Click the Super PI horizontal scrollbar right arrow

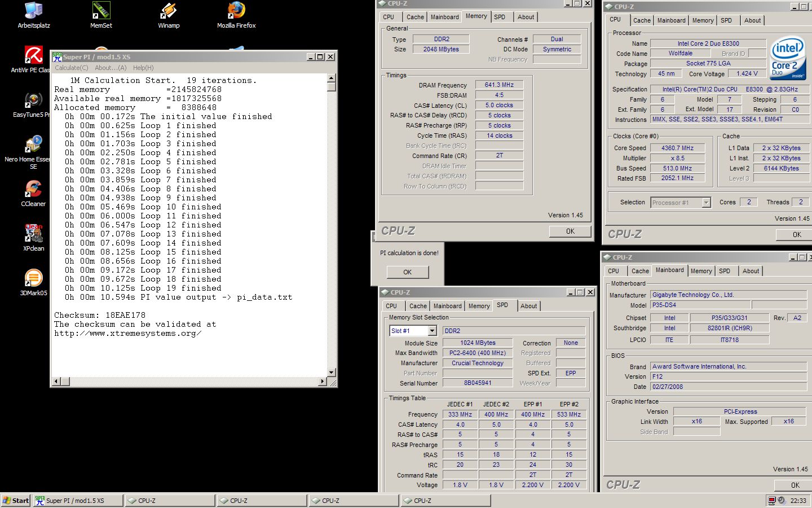click(323, 382)
